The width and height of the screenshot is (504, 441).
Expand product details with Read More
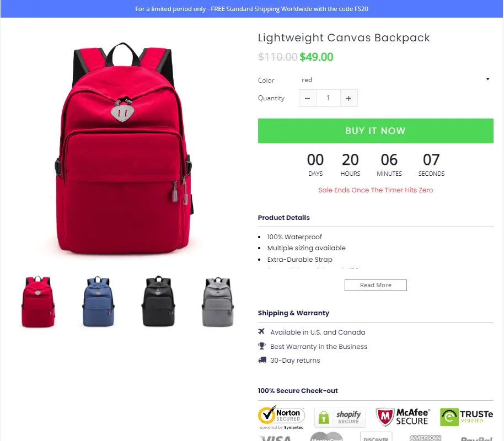(376, 285)
